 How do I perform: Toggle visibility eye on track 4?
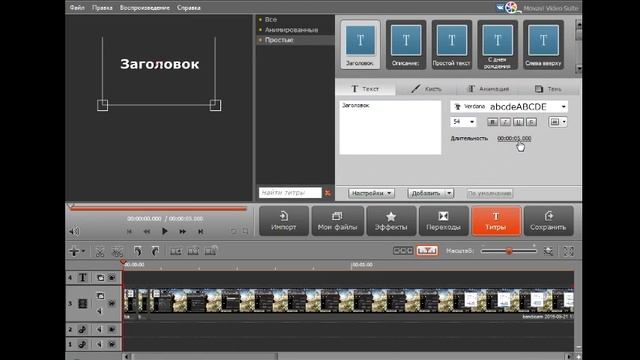point(112,278)
